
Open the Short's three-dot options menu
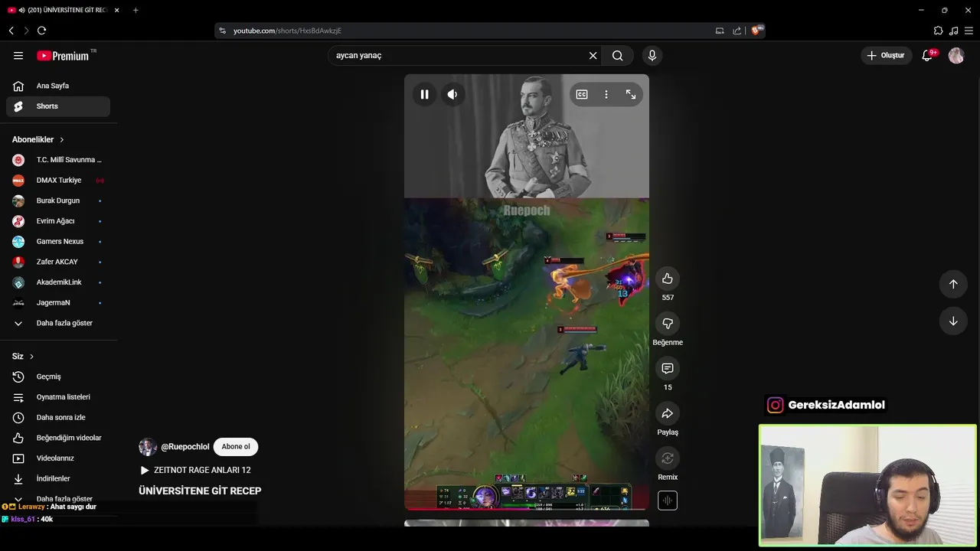[x=606, y=94]
